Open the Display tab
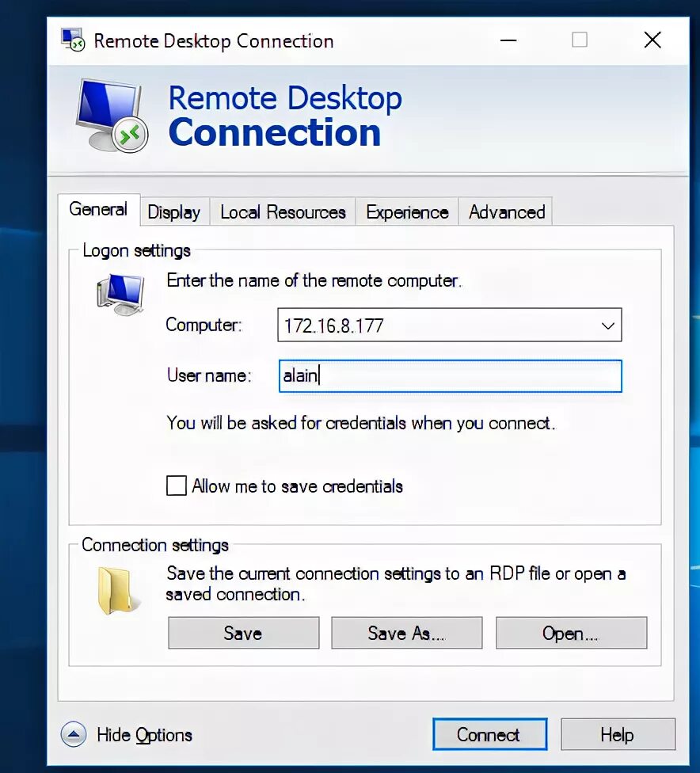 174,212
